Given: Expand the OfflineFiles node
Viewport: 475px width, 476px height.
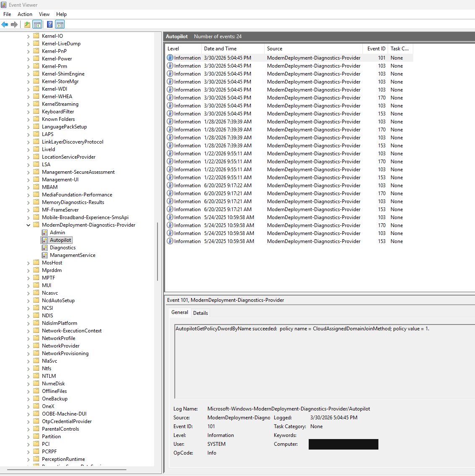Looking at the screenshot, I should [x=28, y=391].
